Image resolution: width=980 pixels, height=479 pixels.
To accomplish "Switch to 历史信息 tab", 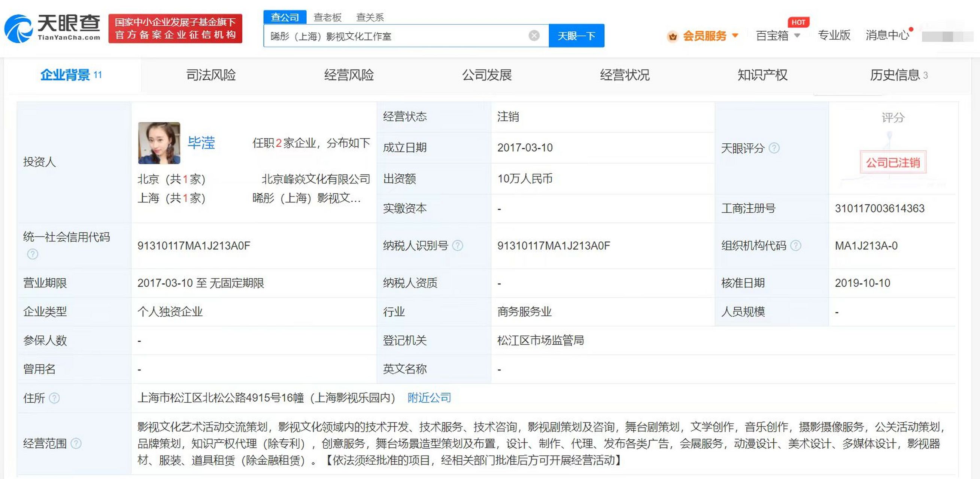I will pyautogui.click(x=899, y=75).
